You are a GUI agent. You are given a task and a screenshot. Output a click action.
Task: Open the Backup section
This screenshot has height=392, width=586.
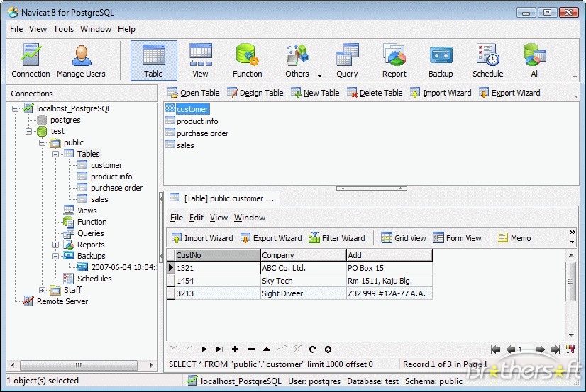pos(441,61)
